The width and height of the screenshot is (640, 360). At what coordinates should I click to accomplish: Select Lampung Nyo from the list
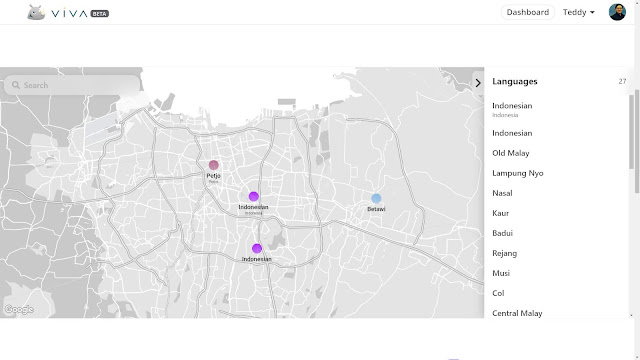point(518,173)
